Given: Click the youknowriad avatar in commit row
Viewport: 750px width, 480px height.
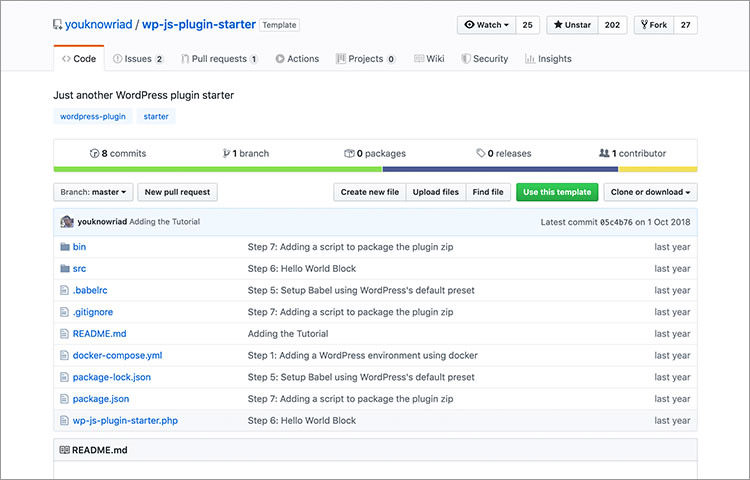Looking at the screenshot, I should point(67,222).
